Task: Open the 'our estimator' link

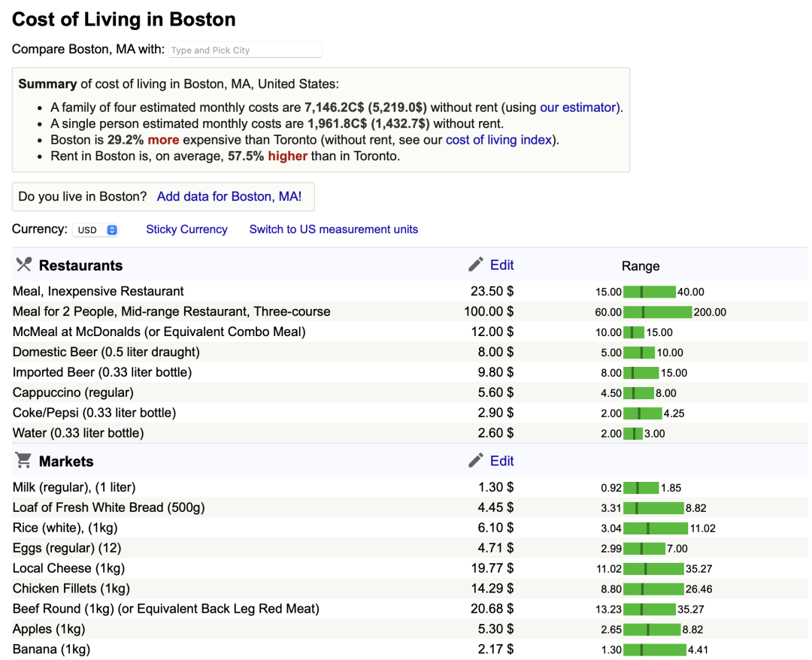Action: pos(580,107)
